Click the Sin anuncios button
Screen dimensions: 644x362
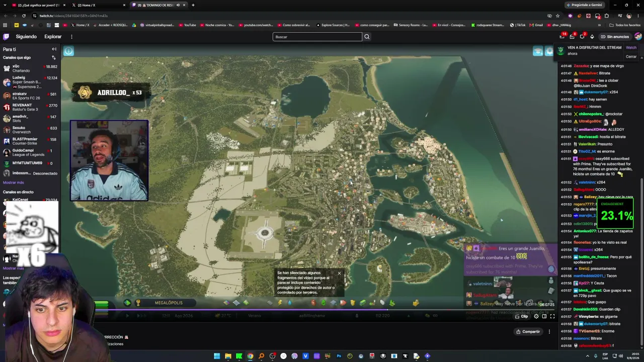614,37
